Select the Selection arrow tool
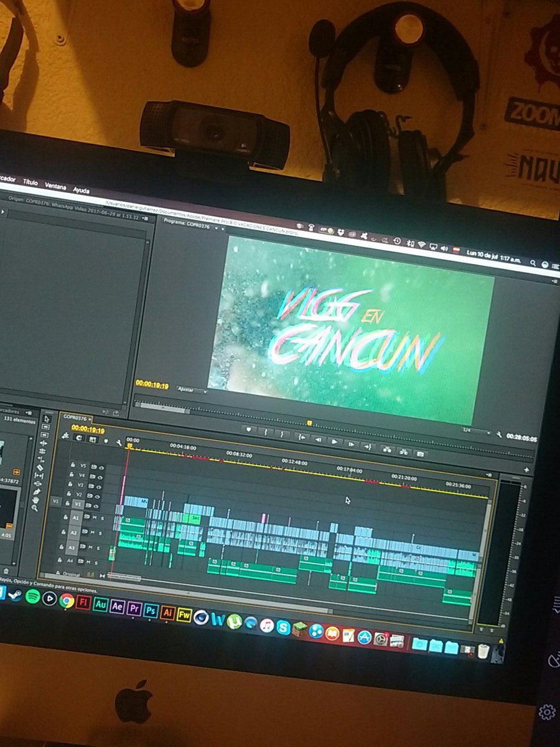 click(47, 419)
